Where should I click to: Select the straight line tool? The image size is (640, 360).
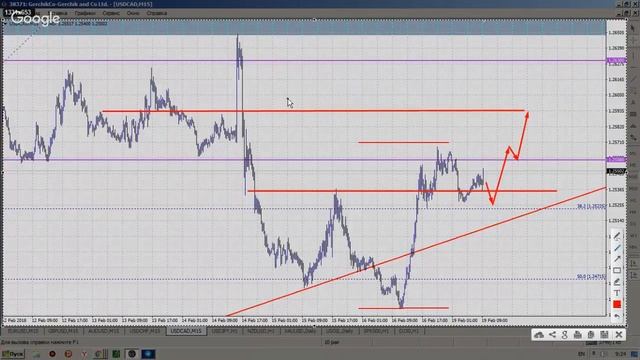617,248
